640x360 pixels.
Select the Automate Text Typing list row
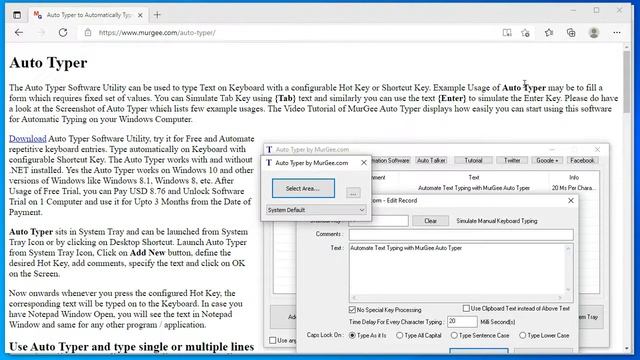pyautogui.click(x=473, y=188)
